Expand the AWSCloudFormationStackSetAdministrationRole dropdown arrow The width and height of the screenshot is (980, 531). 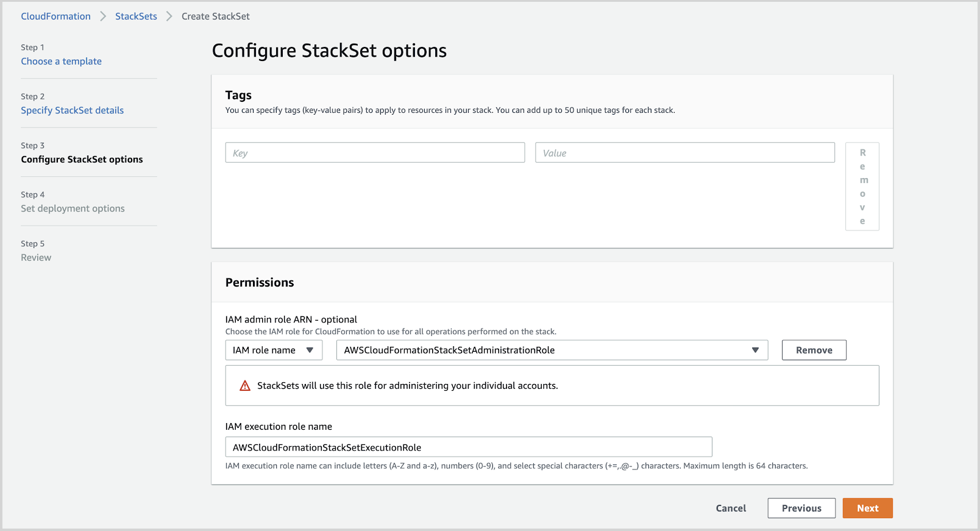(756, 350)
